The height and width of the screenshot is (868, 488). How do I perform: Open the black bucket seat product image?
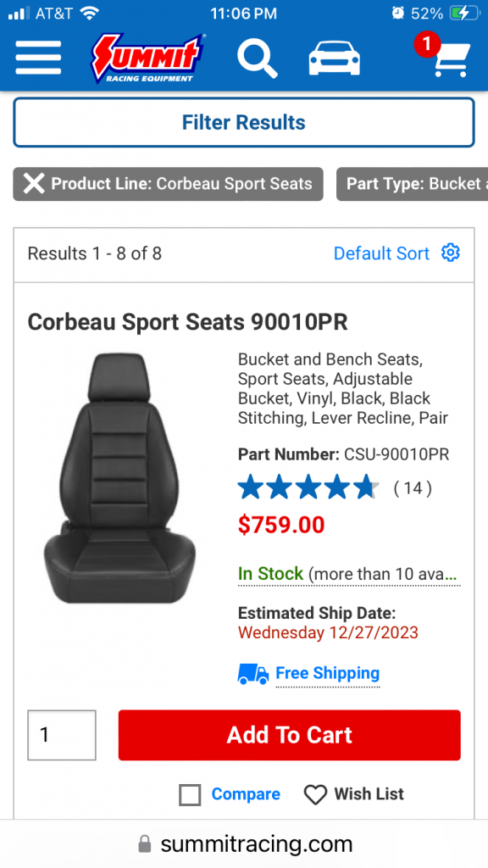coord(119,478)
